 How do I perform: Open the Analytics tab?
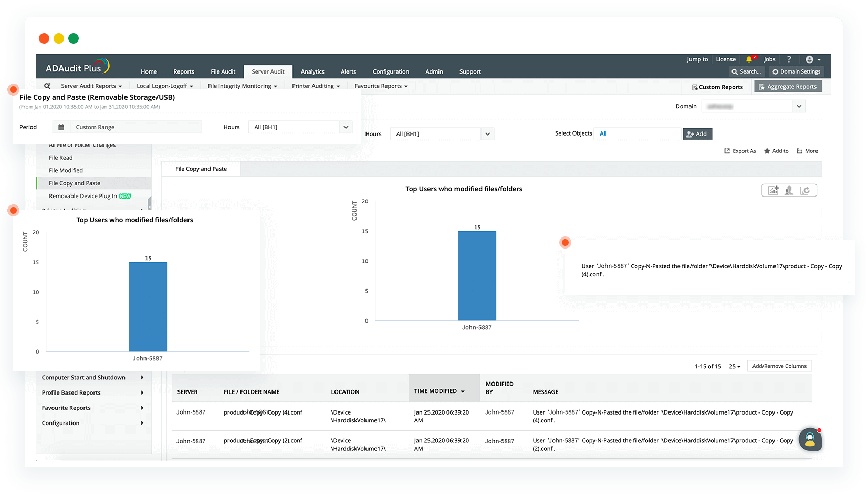click(312, 72)
